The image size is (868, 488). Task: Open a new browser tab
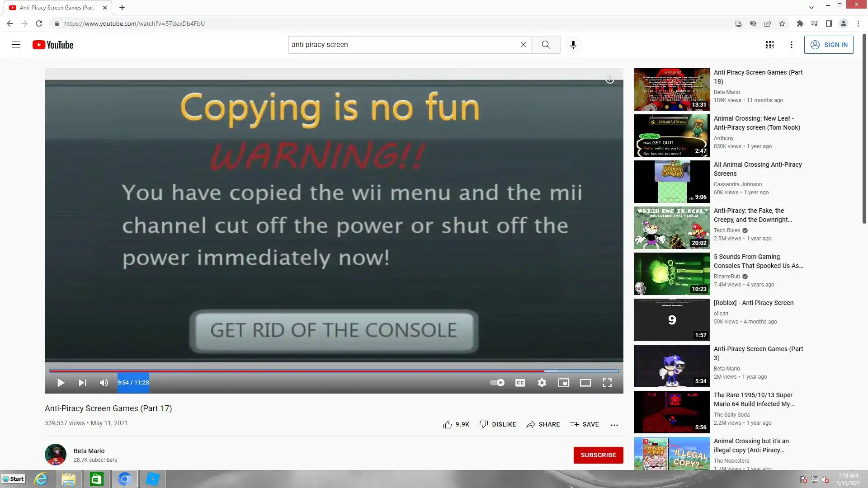122,8
